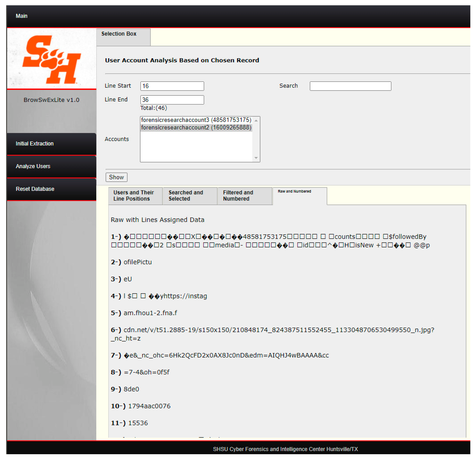Open the Analyze Users section
The height and width of the screenshot is (460, 476).
click(33, 166)
